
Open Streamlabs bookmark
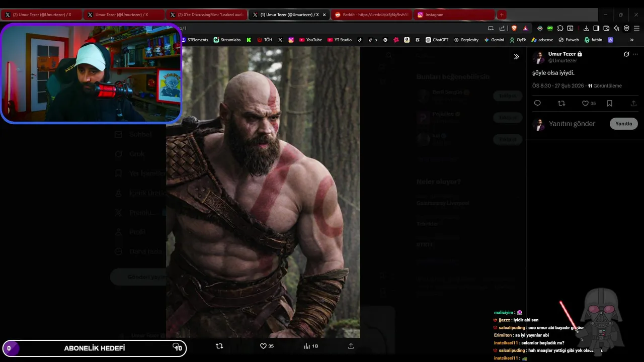pos(227,40)
